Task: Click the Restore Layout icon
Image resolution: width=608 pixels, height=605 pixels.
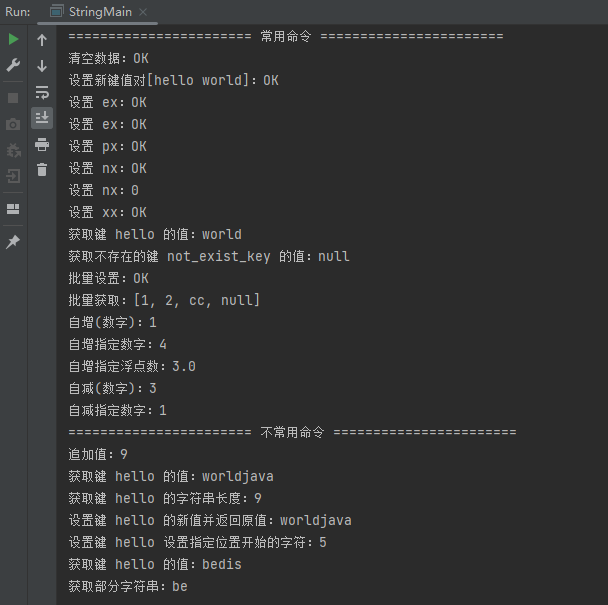Action: pos(13,209)
